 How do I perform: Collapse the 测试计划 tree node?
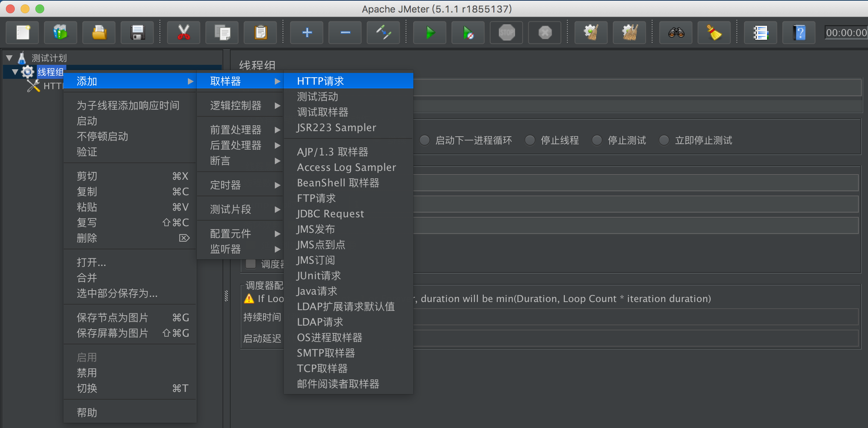click(x=10, y=58)
